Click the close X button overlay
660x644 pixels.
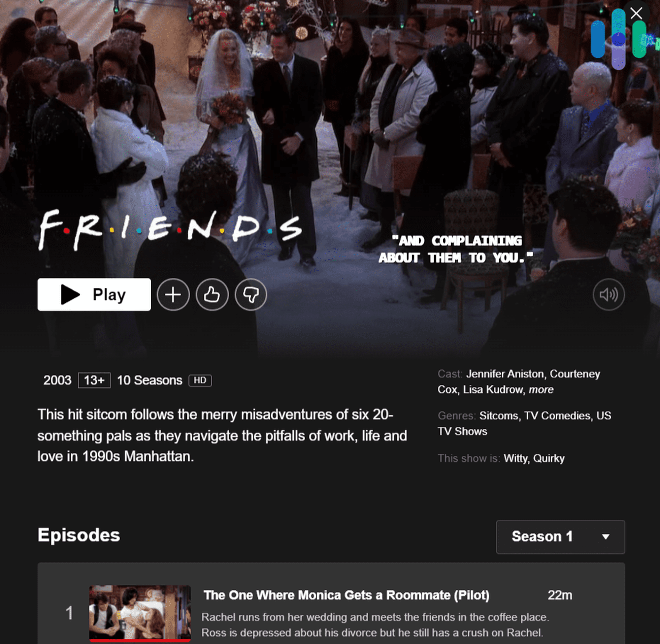tap(637, 12)
